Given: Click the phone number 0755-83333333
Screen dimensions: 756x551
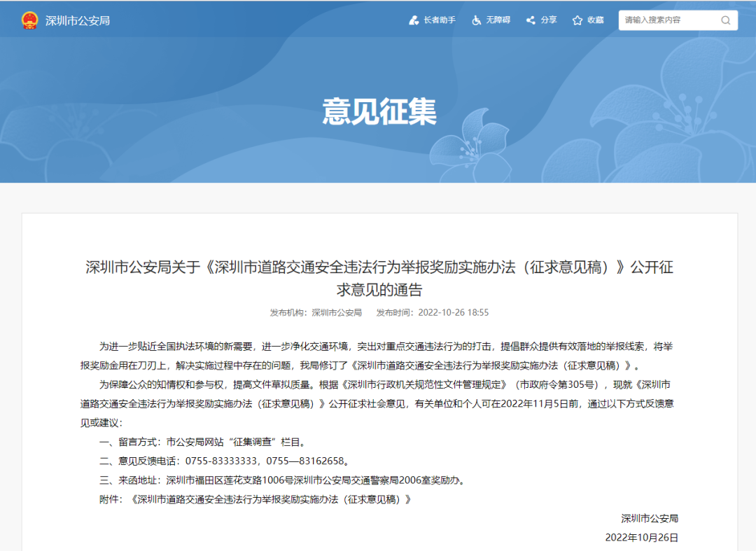Looking at the screenshot, I should tap(221, 461).
